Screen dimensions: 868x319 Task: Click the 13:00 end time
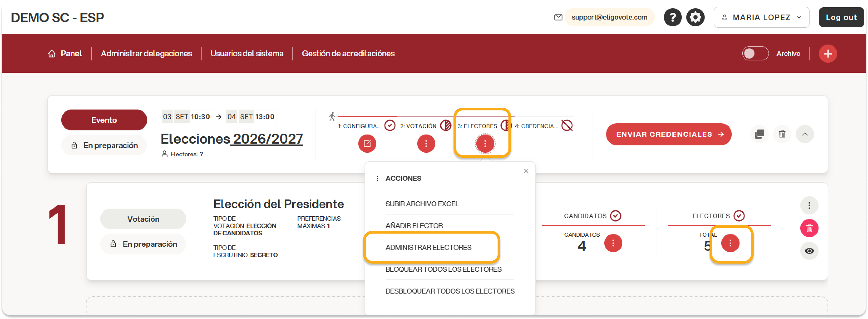pos(264,117)
